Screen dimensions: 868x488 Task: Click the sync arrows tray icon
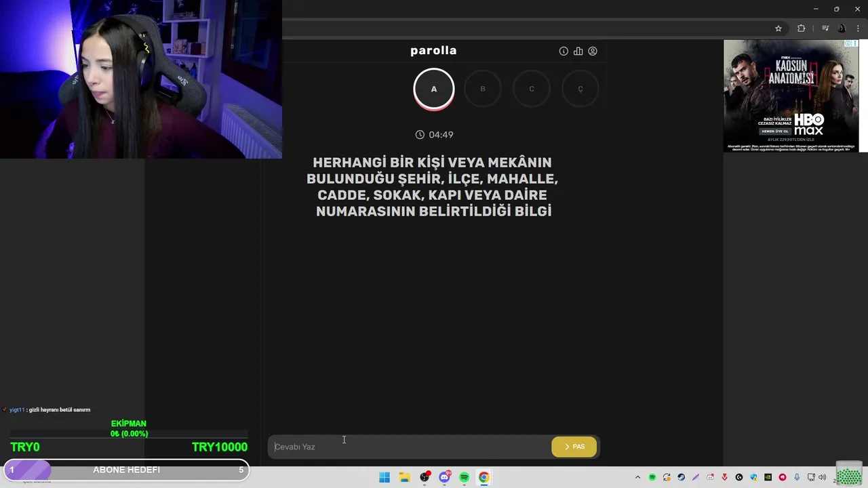tap(667, 477)
